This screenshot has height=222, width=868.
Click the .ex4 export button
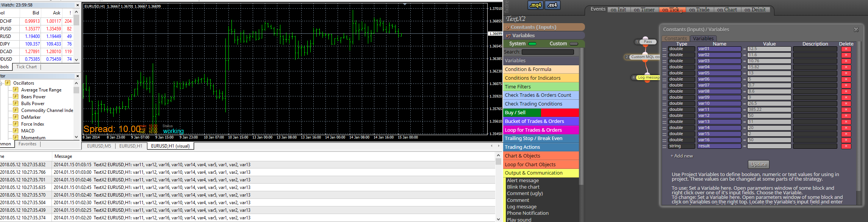(552, 5)
